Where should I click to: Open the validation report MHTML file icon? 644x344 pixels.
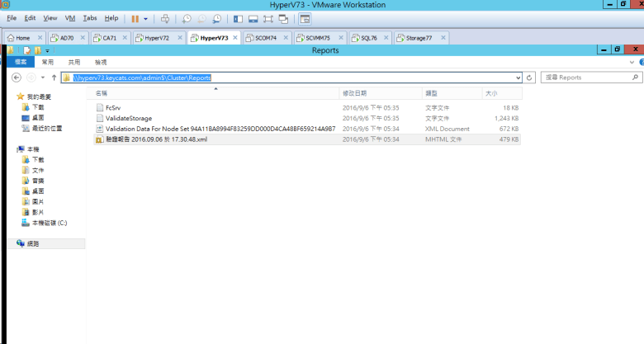click(100, 139)
